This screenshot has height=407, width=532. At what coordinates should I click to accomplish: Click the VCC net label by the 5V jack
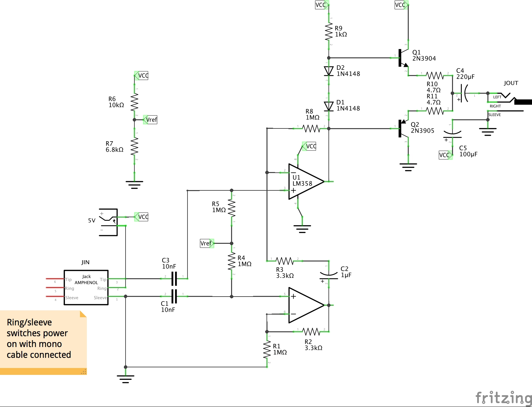141,217
